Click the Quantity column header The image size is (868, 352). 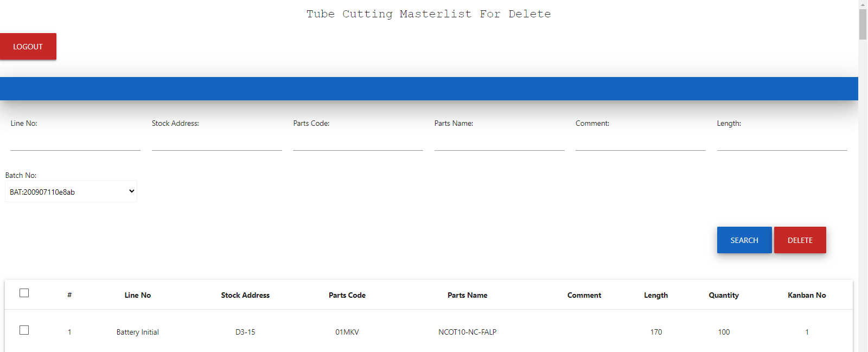(724, 295)
